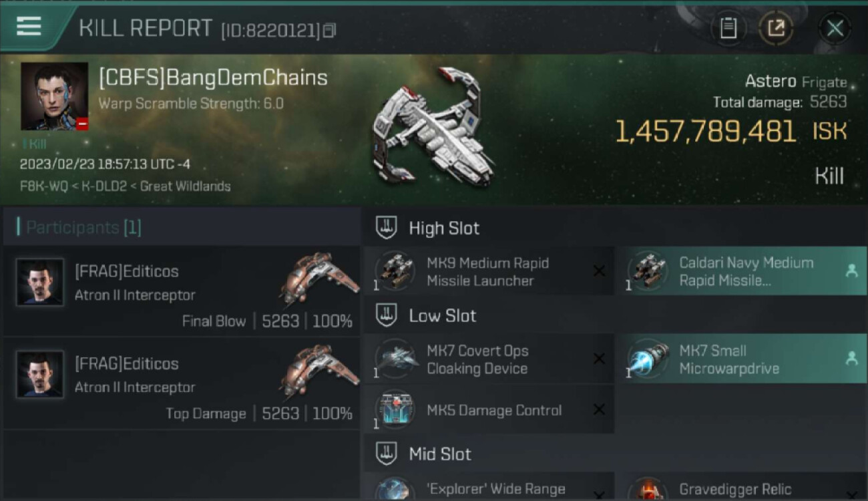Image resolution: width=868 pixels, height=501 pixels.
Task: Expand the High Slot section
Action: click(x=444, y=228)
